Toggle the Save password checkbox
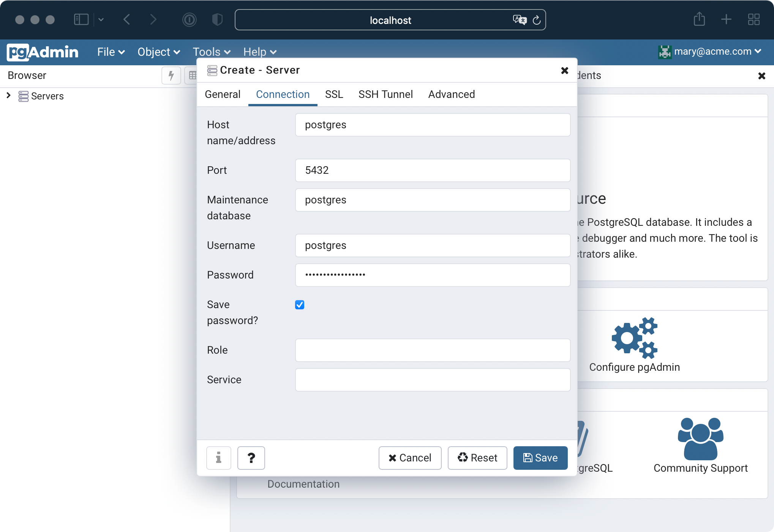Screen dimensions: 774x532 [300, 305]
